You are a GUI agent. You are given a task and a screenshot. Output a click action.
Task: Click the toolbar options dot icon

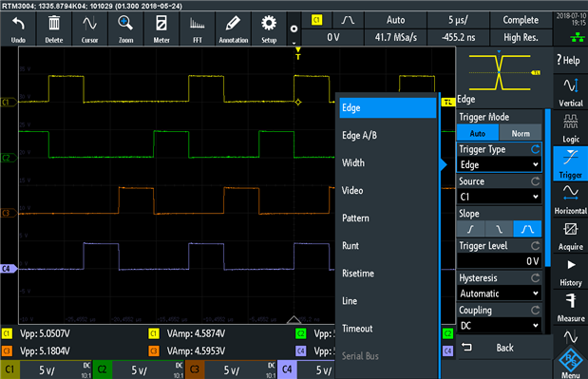pos(294,28)
